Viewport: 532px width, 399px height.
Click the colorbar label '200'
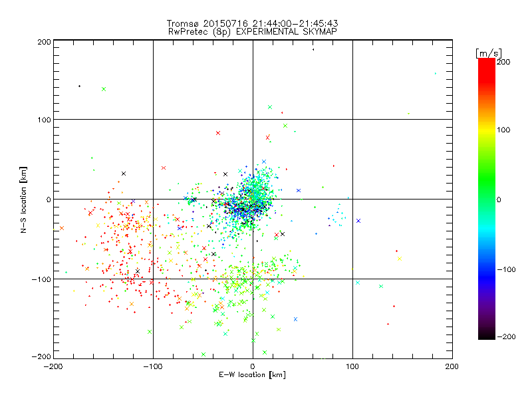pyautogui.click(x=503, y=62)
